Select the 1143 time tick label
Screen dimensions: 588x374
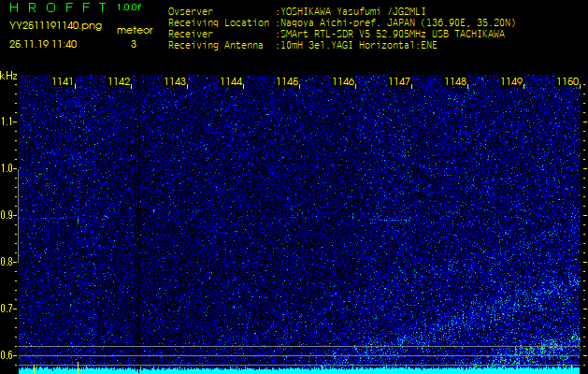pyautogui.click(x=175, y=82)
